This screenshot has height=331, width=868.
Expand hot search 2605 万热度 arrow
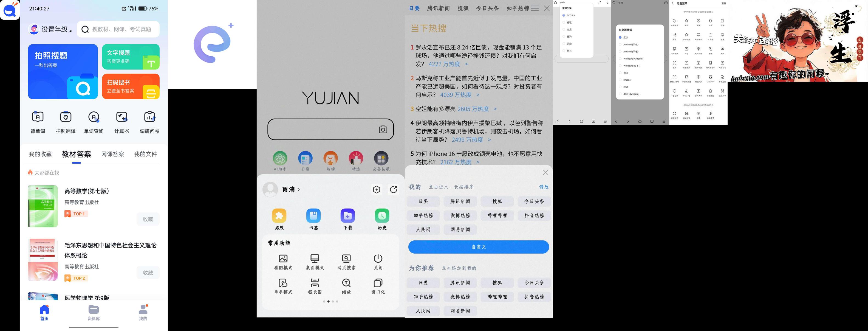pyautogui.click(x=495, y=109)
